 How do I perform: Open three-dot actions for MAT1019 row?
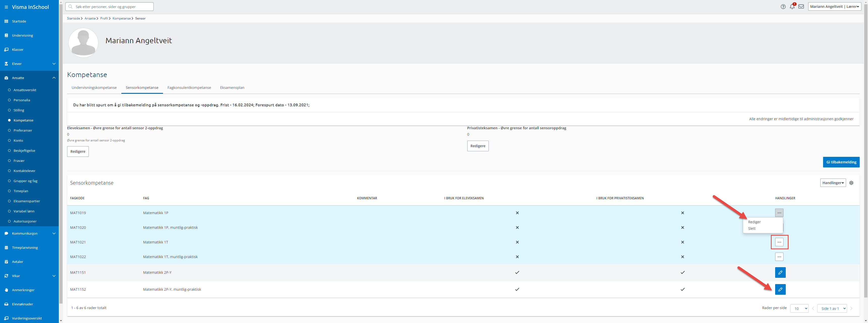click(779, 213)
